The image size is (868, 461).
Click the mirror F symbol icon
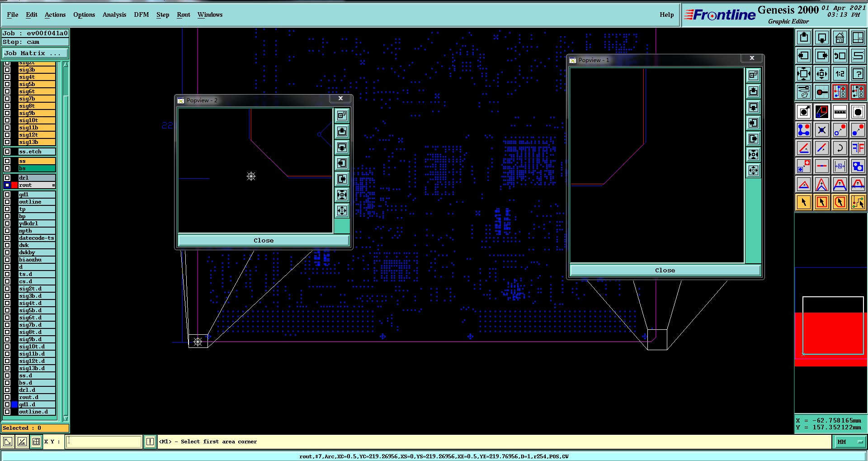pos(858,147)
